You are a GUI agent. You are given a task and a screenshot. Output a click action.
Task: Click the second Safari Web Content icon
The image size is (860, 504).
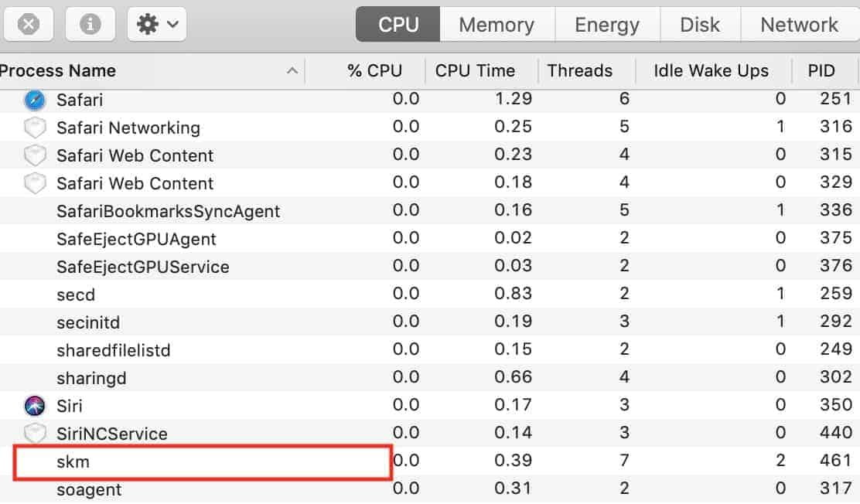click(35, 184)
